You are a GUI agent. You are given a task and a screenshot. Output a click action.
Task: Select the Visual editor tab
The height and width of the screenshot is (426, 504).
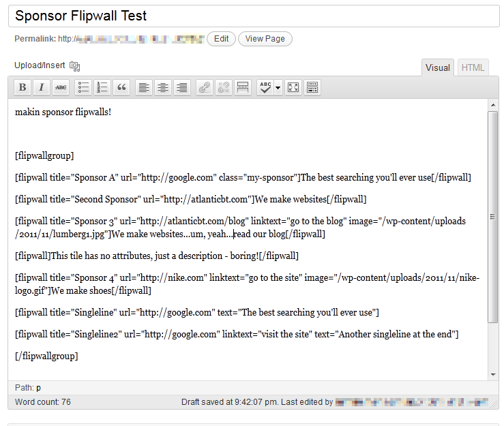click(437, 67)
